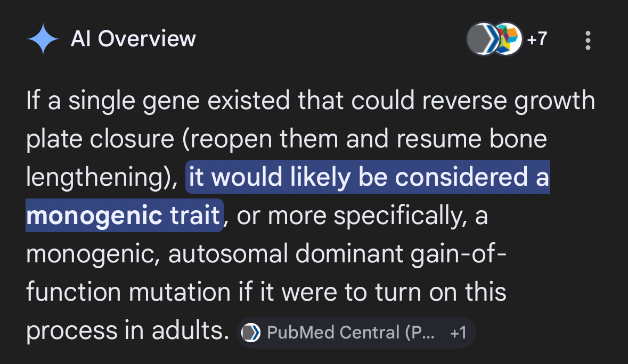Expand the +7 additional sources list
The image size is (628, 364).
point(537,39)
